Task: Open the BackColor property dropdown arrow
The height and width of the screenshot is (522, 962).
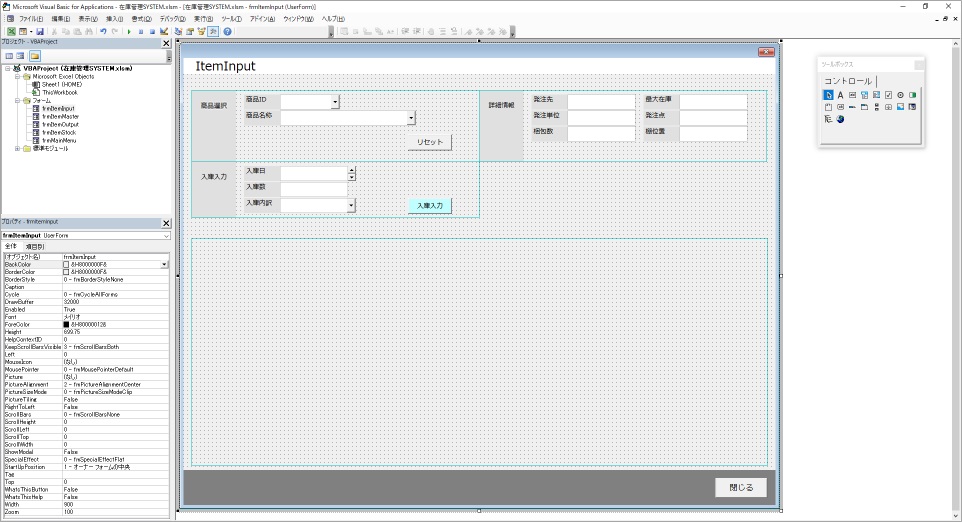Action: 164,264
